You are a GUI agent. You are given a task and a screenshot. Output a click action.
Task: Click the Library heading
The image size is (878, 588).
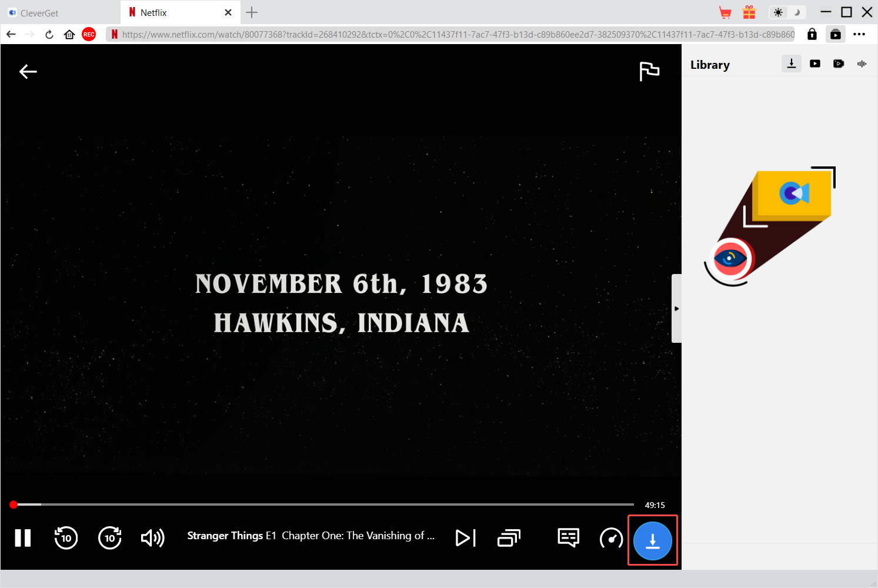tap(710, 65)
